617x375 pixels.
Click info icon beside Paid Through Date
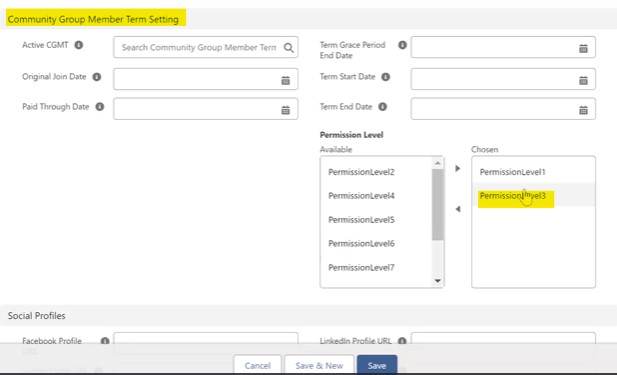pos(100,107)
